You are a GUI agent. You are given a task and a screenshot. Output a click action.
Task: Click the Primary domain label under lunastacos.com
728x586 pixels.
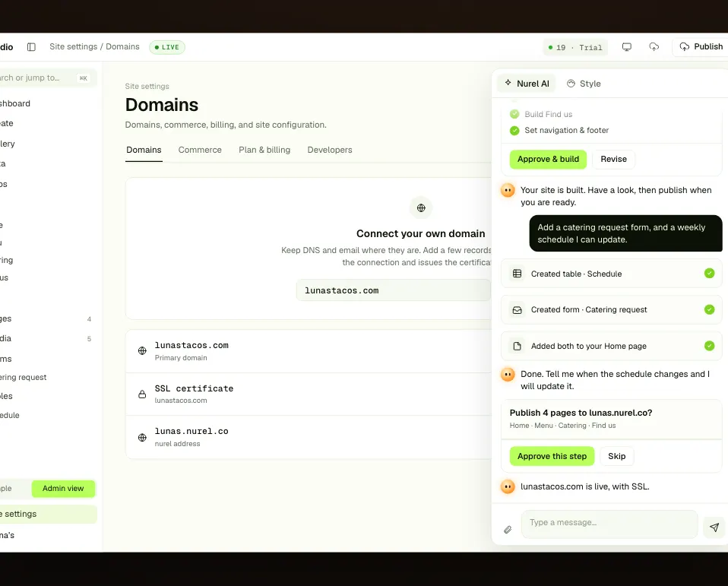[x=181, y=358]
